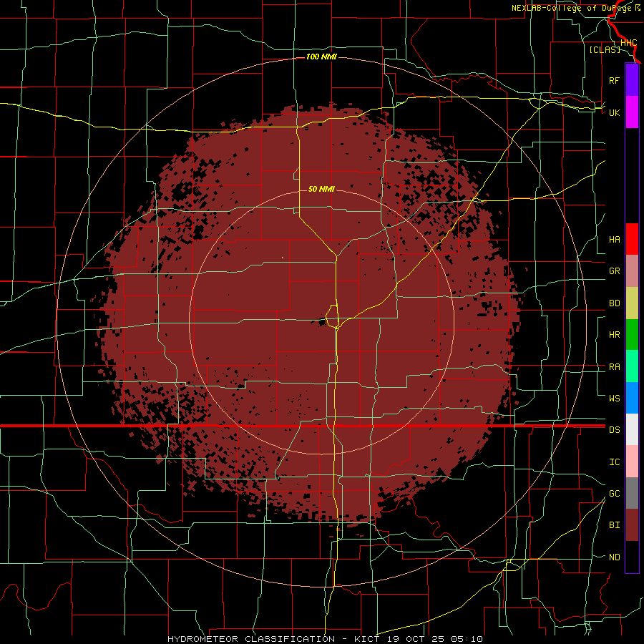Viewport: 644px width, 644px height.
Task: Click the HHC product code label
Action: click(628, 43)
